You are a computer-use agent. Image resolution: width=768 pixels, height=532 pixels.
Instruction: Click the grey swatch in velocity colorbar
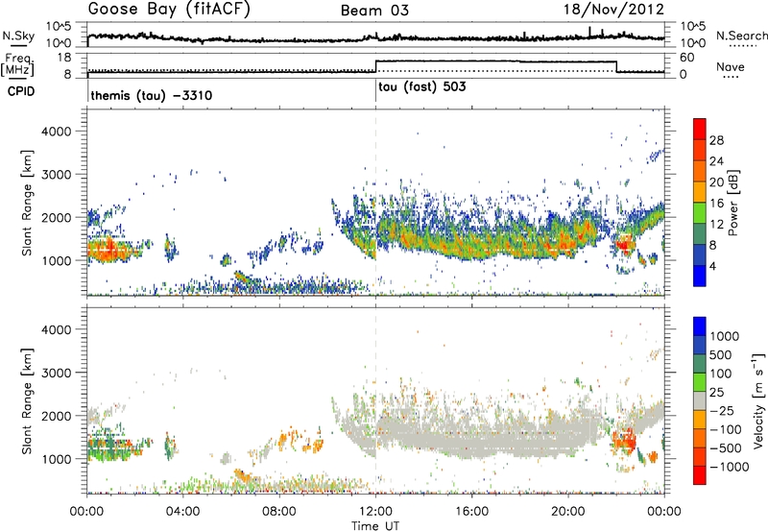point(700,400)
